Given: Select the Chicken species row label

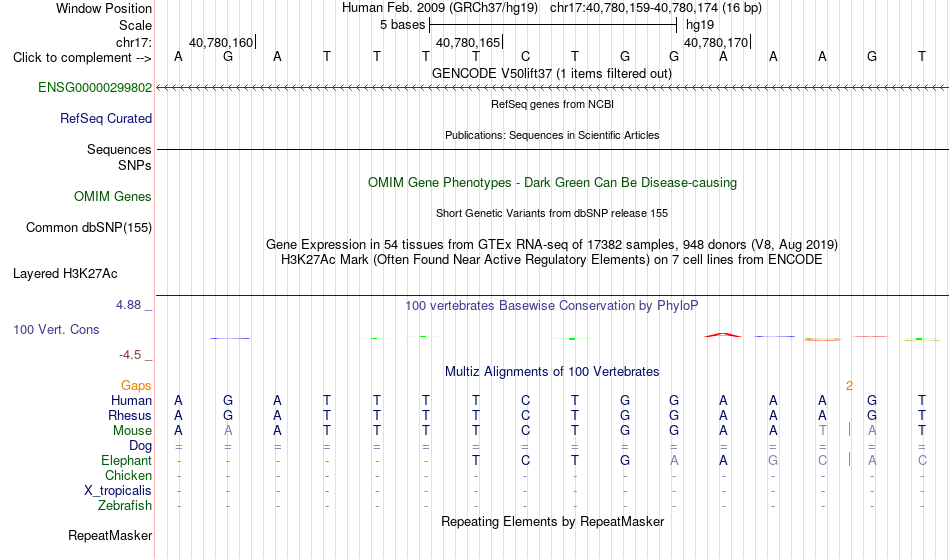Looking at the screenshot, I should tap(128, 476).
